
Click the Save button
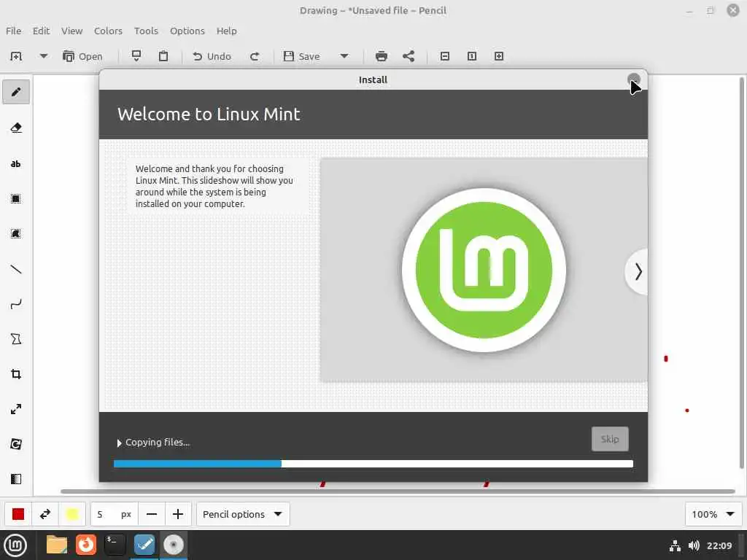coord(301,56)
